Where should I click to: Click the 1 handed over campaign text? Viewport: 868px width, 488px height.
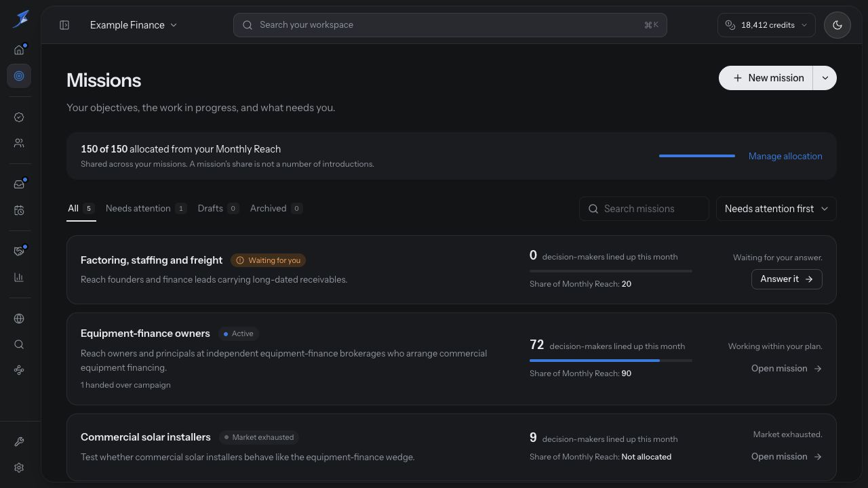(125, 385)
